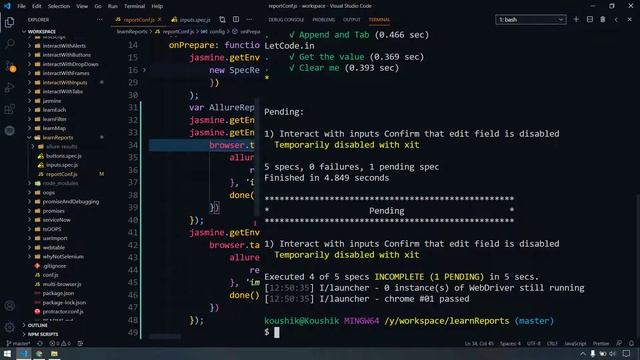The height and width of the screenshot is (360, 640).
Task: Expand the allure-results folder
Action: (x=61, y=147)
